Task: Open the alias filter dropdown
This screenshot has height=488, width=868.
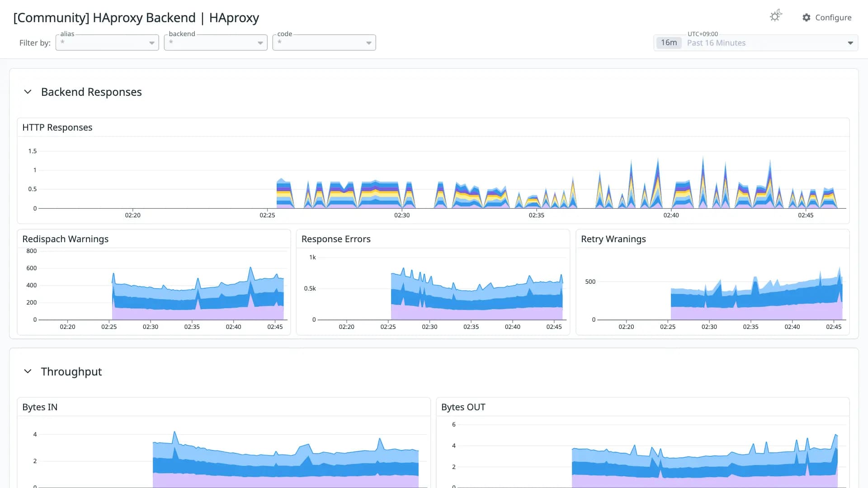Action: tap(107, 42)
